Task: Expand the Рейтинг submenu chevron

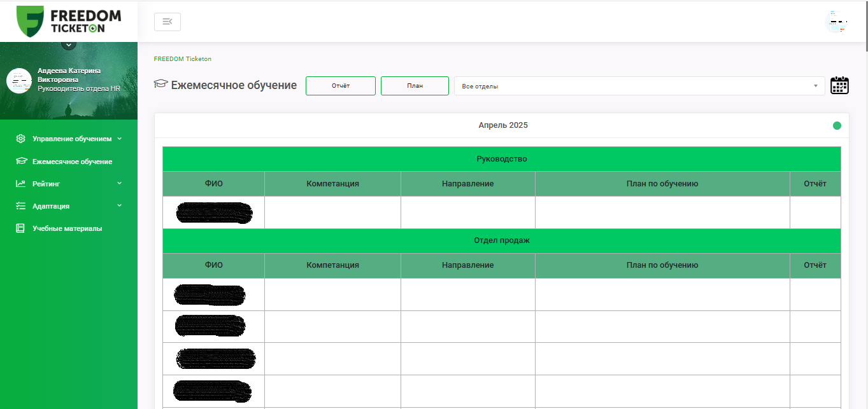Action: [119, 183]
